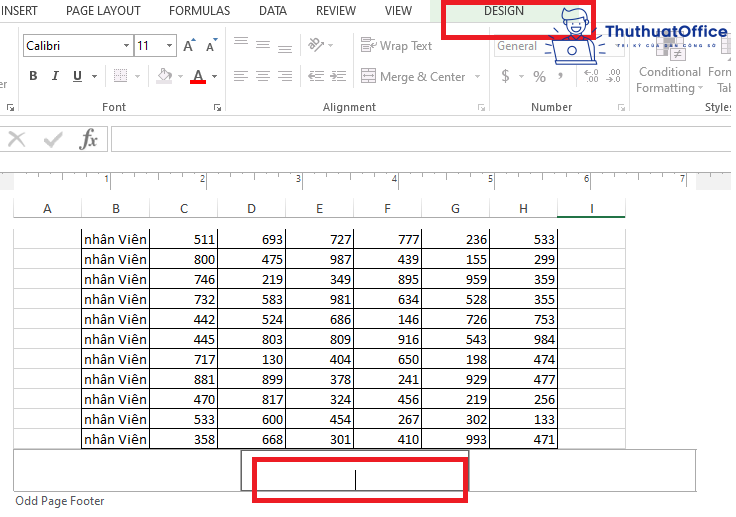736x517 pixels.
Task: Open underline style dropdown arrow
Action: click(94, 76)
